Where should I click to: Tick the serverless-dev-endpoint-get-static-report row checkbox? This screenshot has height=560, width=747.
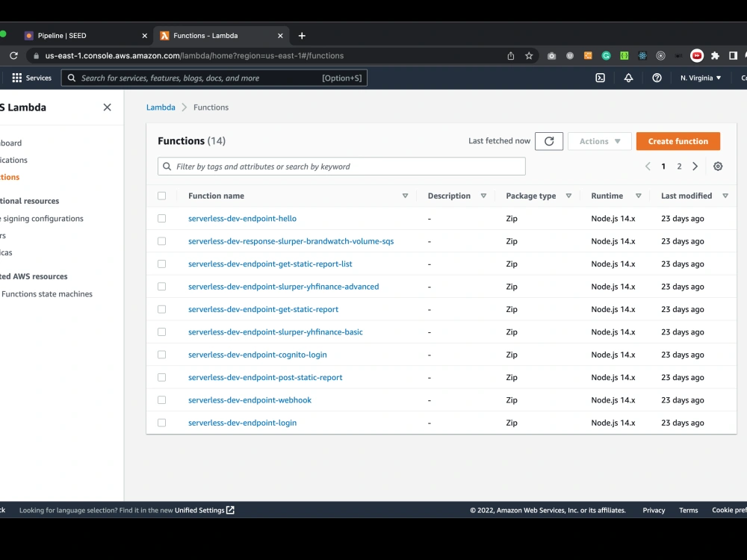(162, 310)
